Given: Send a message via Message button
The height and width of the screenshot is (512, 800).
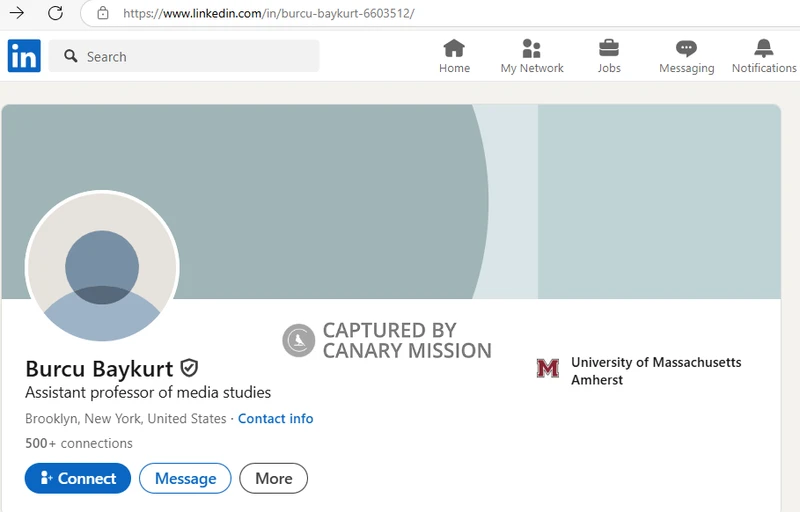Looking at the screenshot, I should point(185,478).
